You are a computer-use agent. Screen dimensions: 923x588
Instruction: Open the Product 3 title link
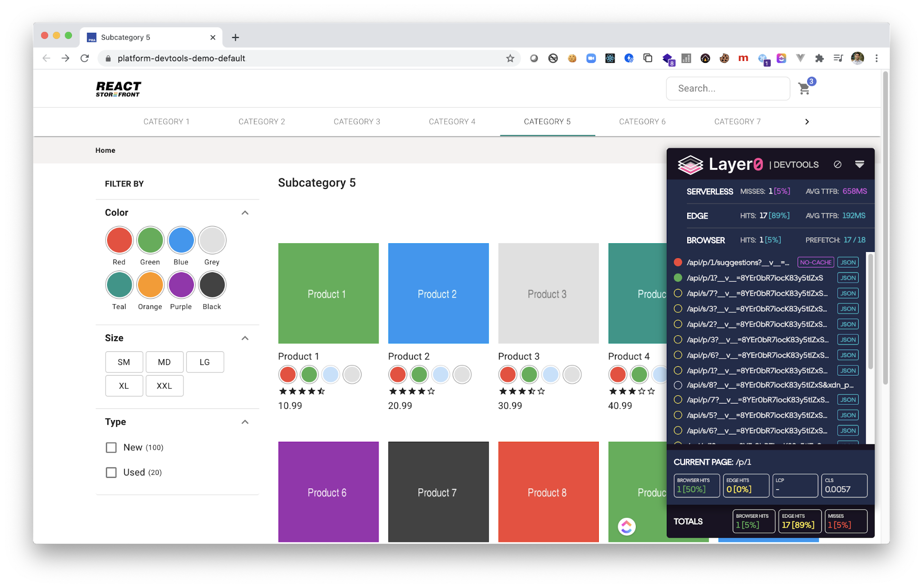(x=519, y=356)
